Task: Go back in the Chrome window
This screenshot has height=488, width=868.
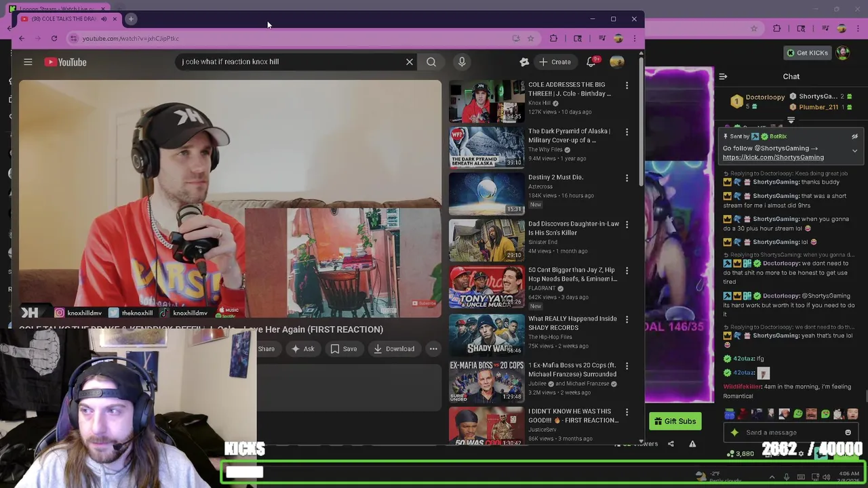Action: tap(22, 39)
